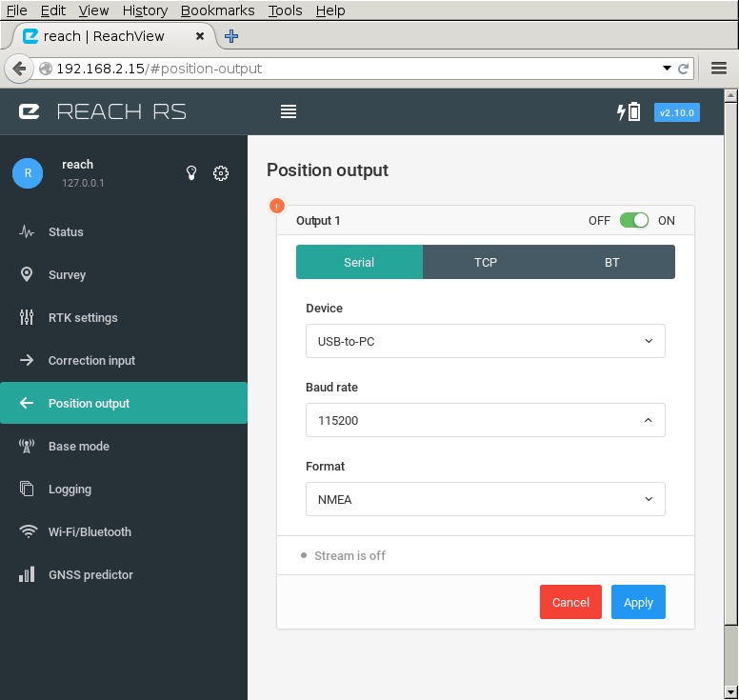Image resolution: width=739 pixels, height=700 pixels.
Task: Click the REACH RS title text
Action: [x=122, y=111]
